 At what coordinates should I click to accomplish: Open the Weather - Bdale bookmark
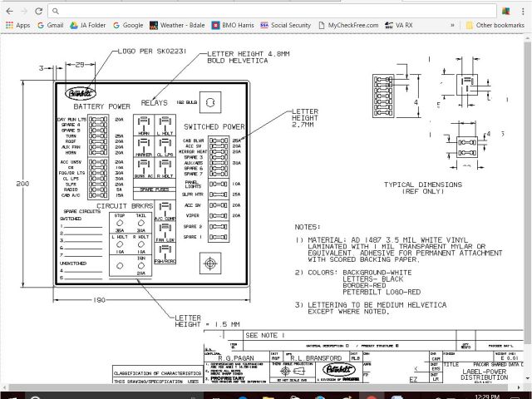[177, 26]
